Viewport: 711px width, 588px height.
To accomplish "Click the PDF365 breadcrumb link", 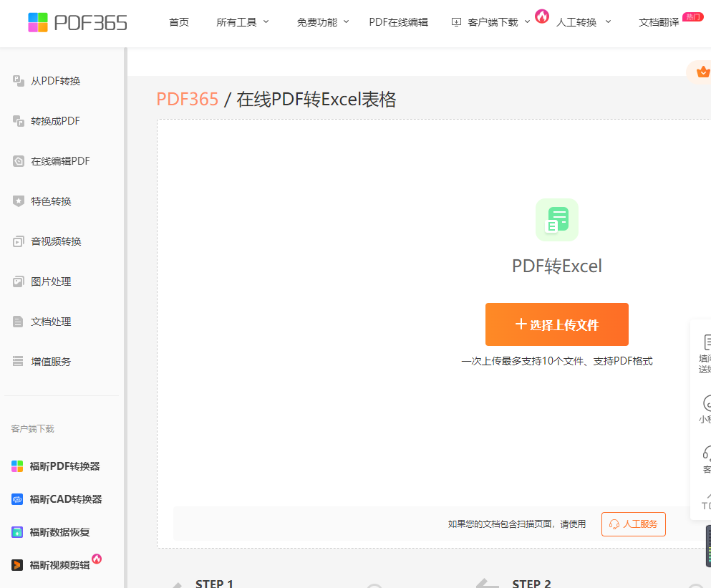I will [x=188, y=100].
